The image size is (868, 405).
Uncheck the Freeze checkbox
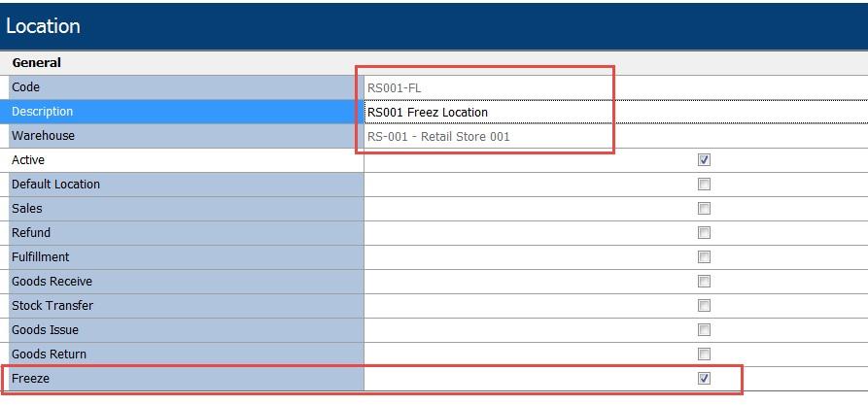click(704, 379)
